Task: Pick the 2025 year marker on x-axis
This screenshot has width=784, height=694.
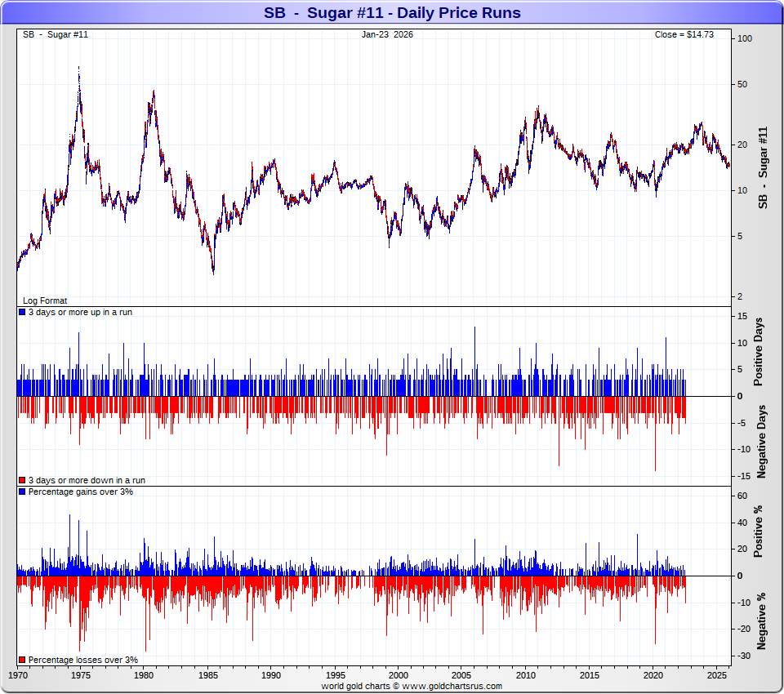Action: coord(716,676)
